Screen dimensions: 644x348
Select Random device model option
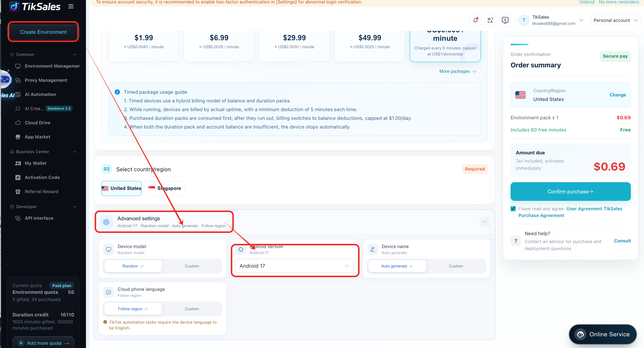coord(133,266)
